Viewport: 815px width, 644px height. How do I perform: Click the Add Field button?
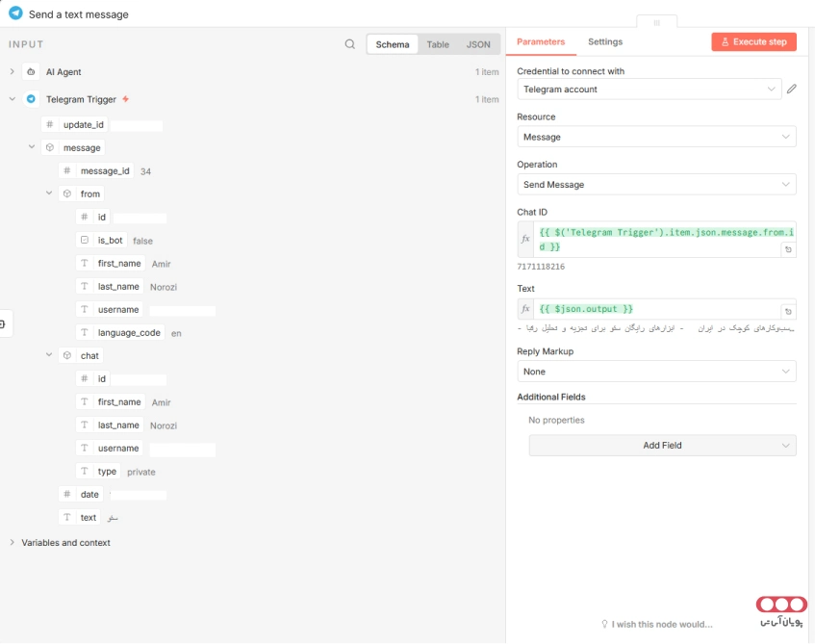point(662,446)
